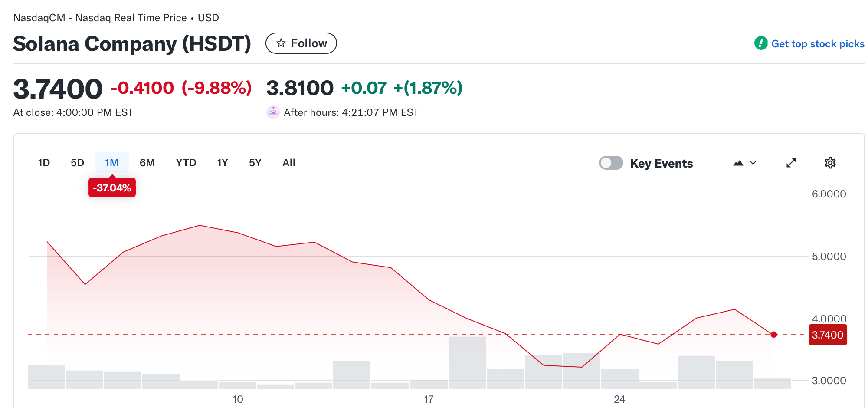Click the -37.04% change badge
Viewport: 868px width, 408px height.
(112, 188)
